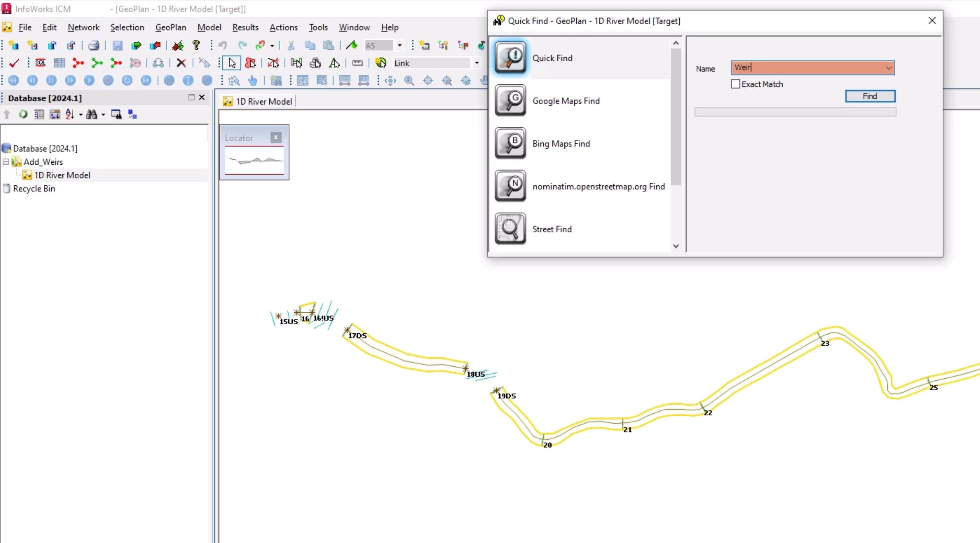Click the ruler measure tool icon
Screen dimensions: 980x543
357,63
